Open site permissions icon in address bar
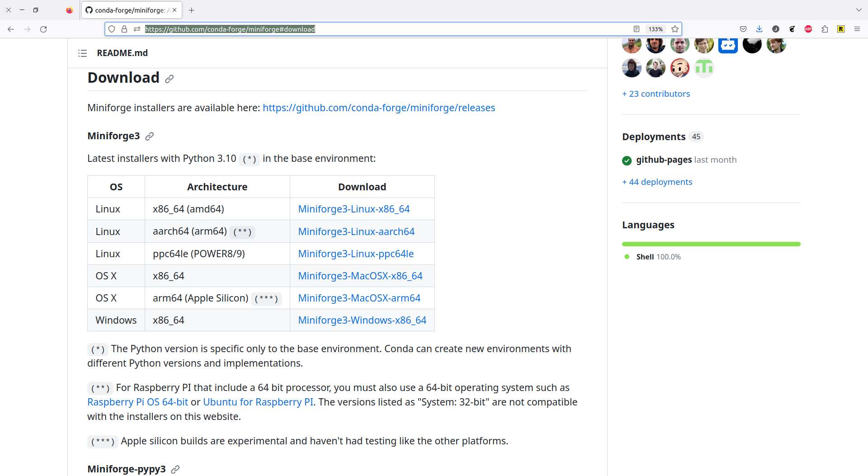Image resolution: width=868 pixels, height=476 pixels. (137, 29)
